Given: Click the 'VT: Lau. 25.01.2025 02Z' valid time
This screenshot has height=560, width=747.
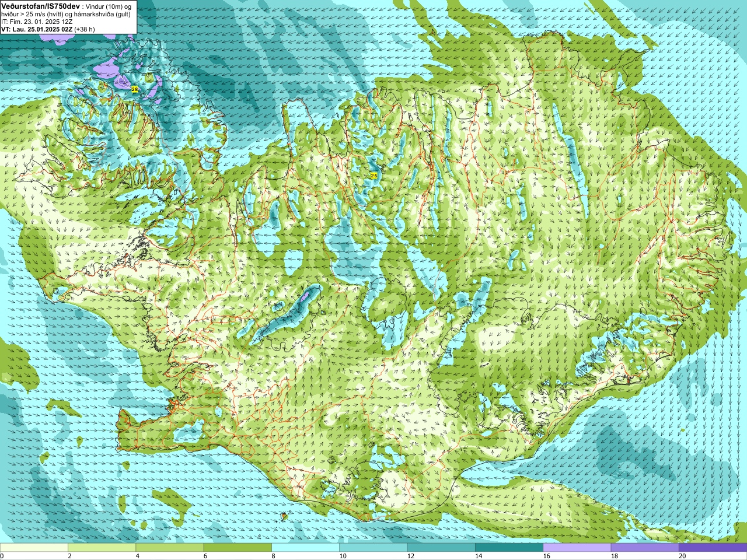Looking at the screenshot, I should coord(36,29).
